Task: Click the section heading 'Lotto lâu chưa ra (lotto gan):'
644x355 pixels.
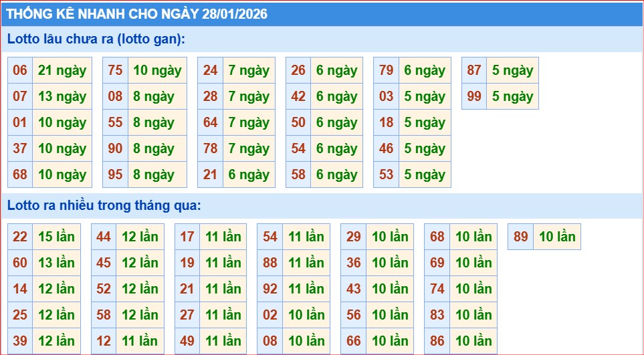Action: pyautogui.click(x=96, y=39)
